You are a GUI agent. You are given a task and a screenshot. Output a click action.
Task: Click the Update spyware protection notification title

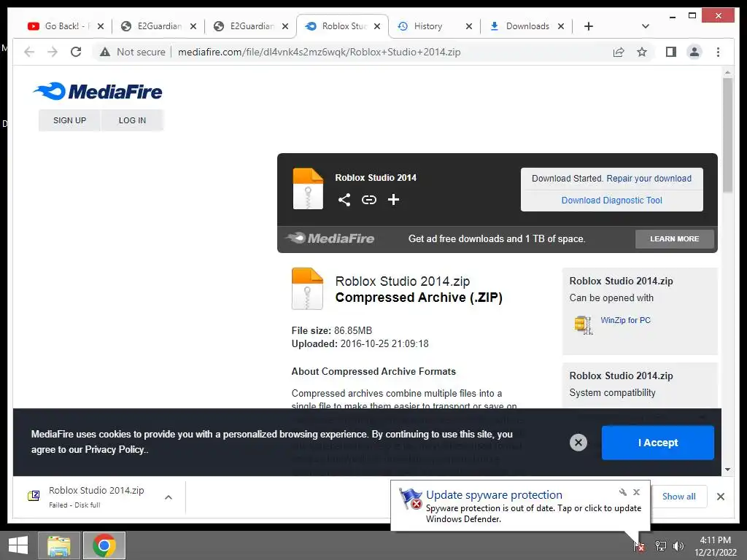[494, 495]
